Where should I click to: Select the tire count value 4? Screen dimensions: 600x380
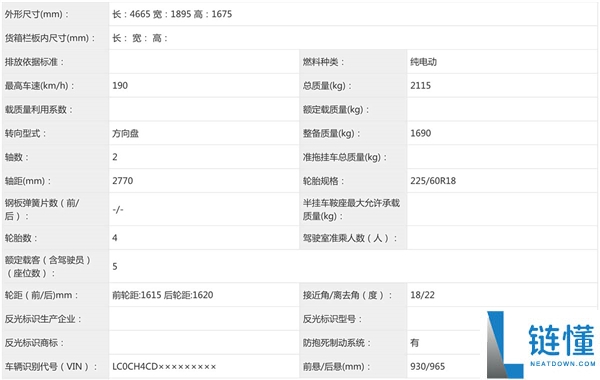[115, 238]
